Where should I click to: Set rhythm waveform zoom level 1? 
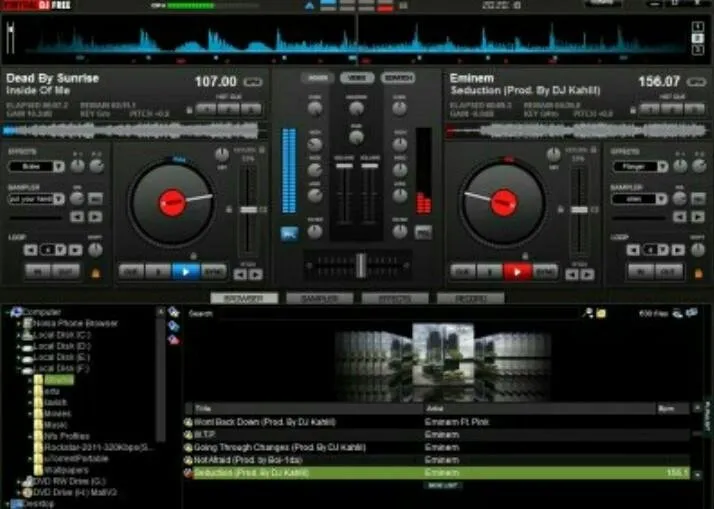coord(697,26)
